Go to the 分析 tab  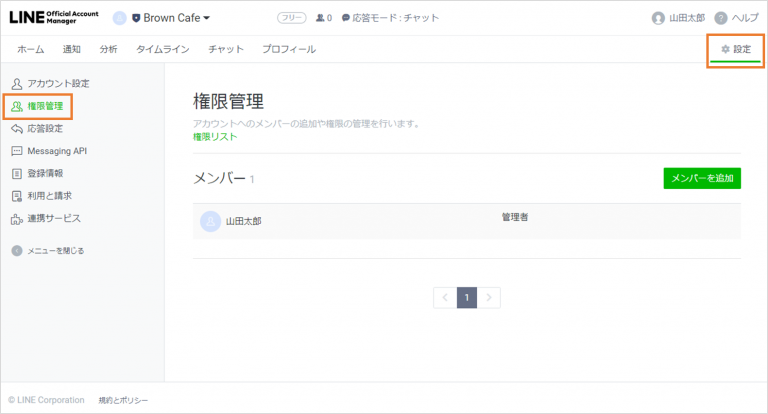coord(108,49)
